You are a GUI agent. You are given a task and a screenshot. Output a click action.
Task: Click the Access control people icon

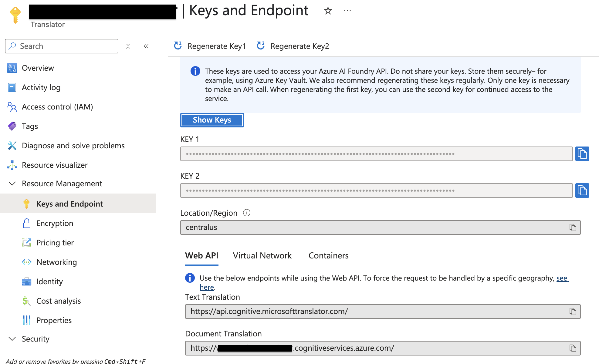12,107
